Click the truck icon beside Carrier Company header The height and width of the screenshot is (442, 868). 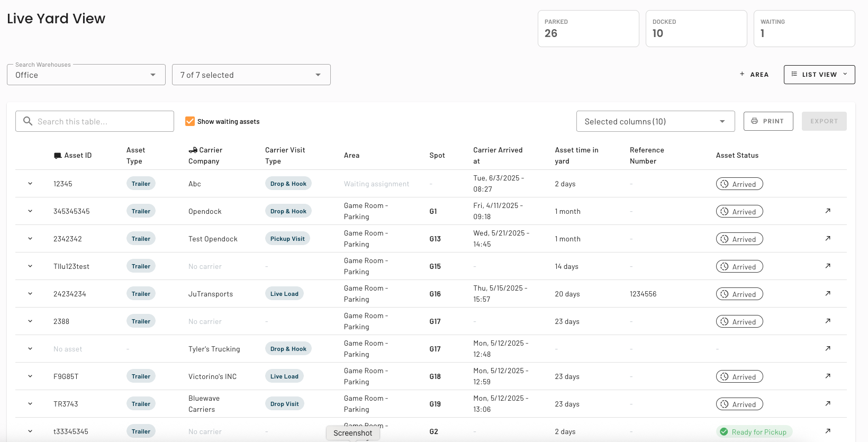(193, 150)
